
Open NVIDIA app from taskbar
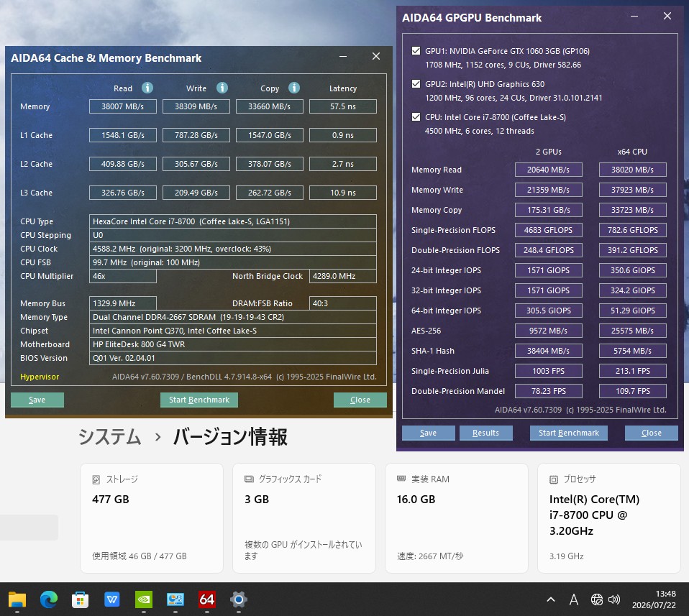coord(144,599)
